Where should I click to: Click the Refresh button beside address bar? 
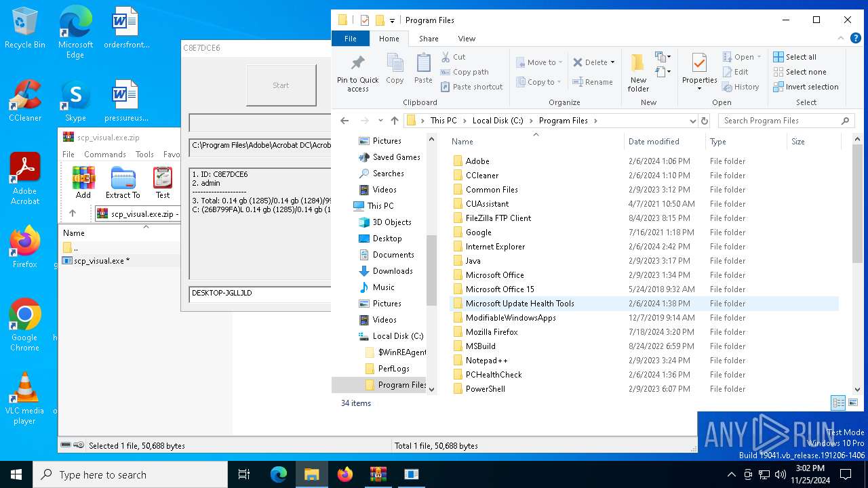(704, 121)
